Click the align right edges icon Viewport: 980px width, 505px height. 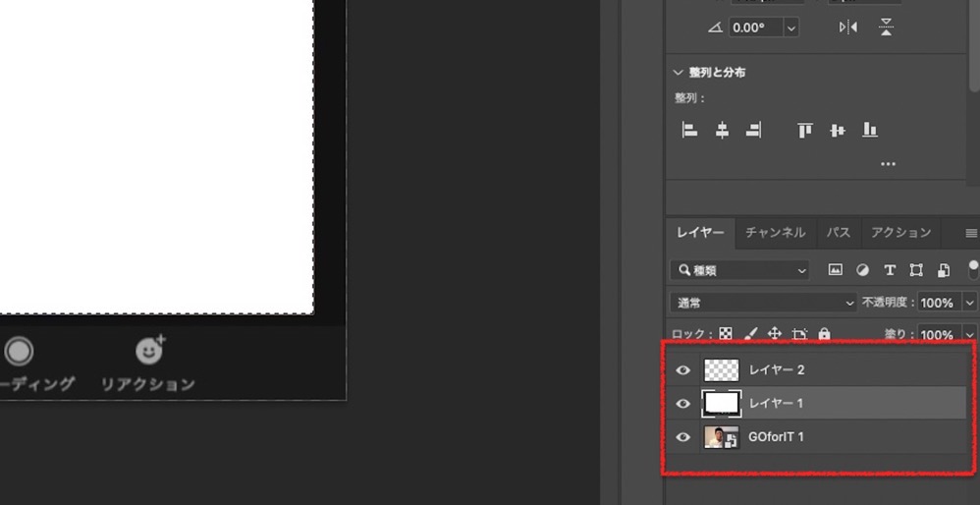point(754,130)
